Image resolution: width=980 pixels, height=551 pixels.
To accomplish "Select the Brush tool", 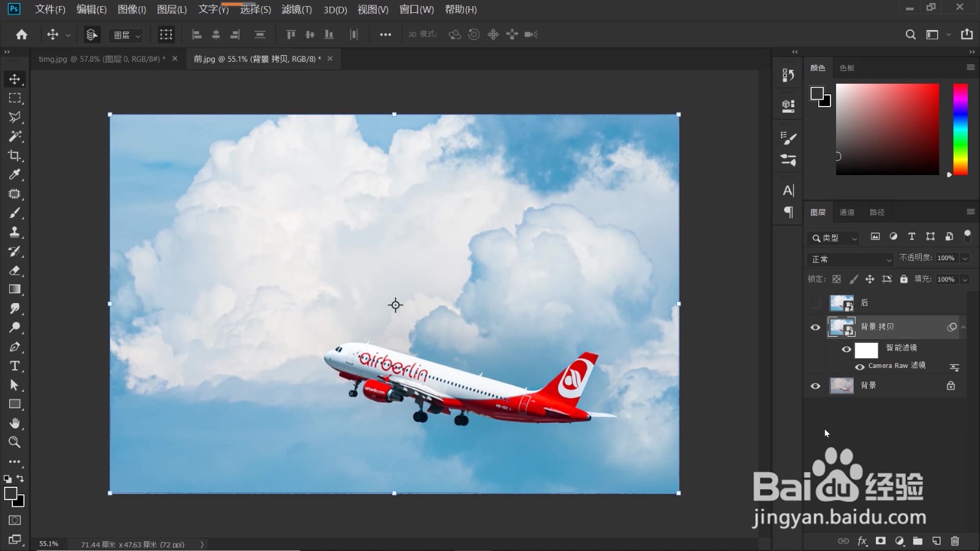I will point(15,213).
